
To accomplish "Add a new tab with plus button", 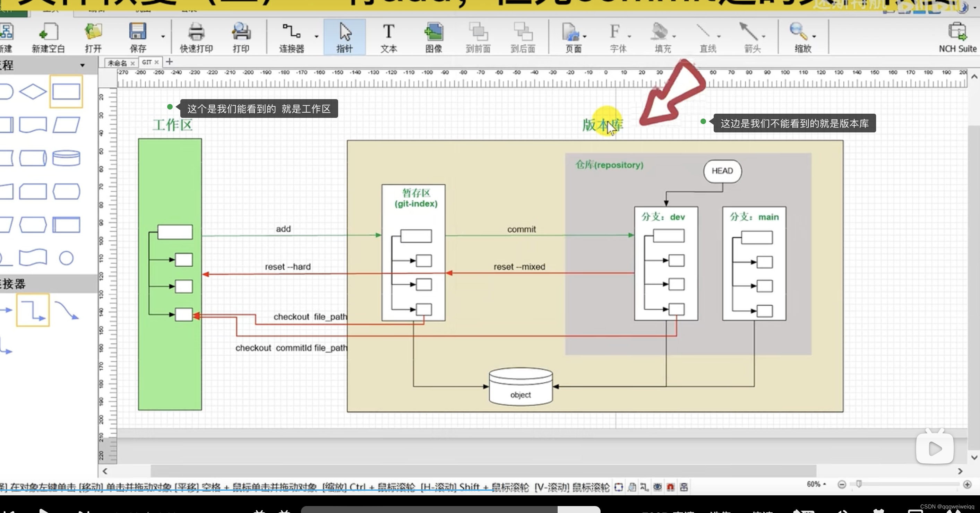I will click(x=169, y=62).
